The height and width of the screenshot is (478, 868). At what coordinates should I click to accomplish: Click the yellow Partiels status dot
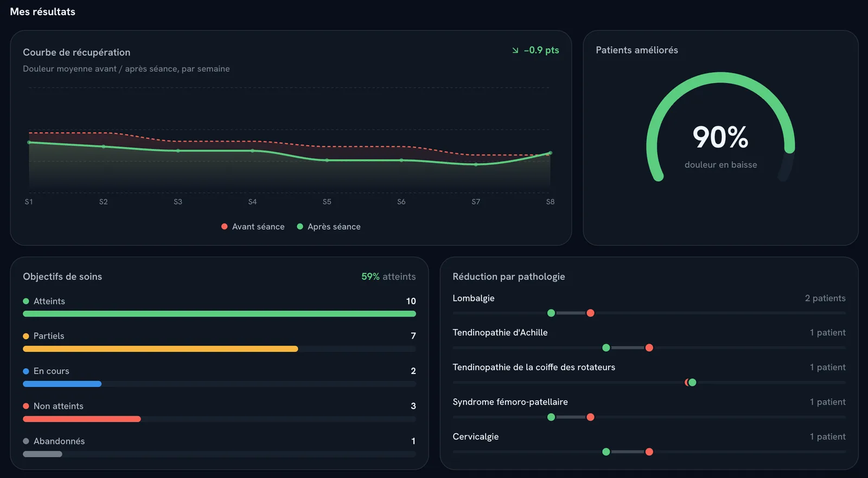[x=26, y=336]
